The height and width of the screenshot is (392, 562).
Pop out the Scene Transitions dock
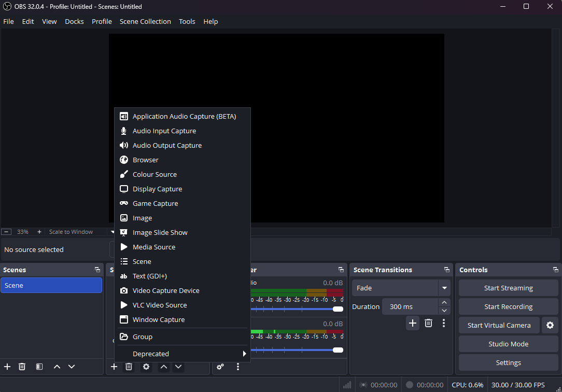pyautogui.click(x=446, y=270)
